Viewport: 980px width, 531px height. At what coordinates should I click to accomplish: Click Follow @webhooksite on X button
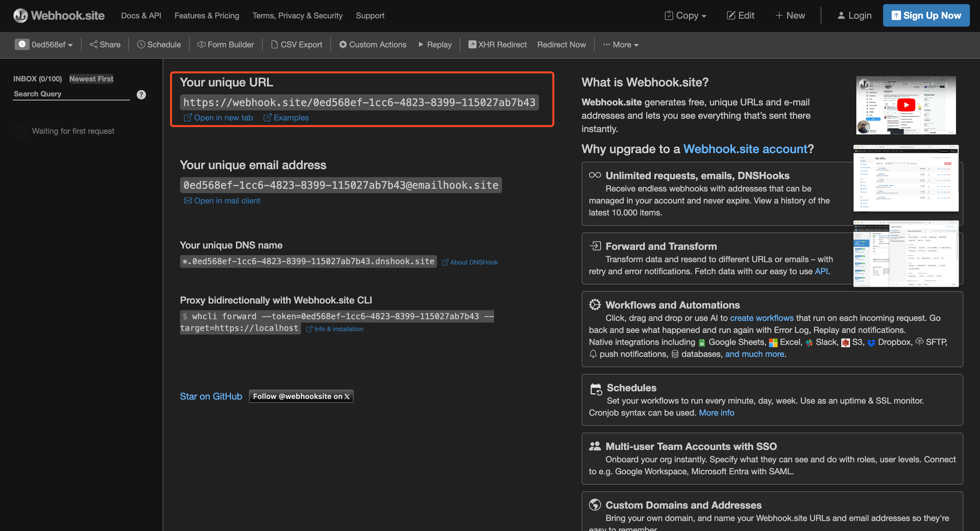301,396
